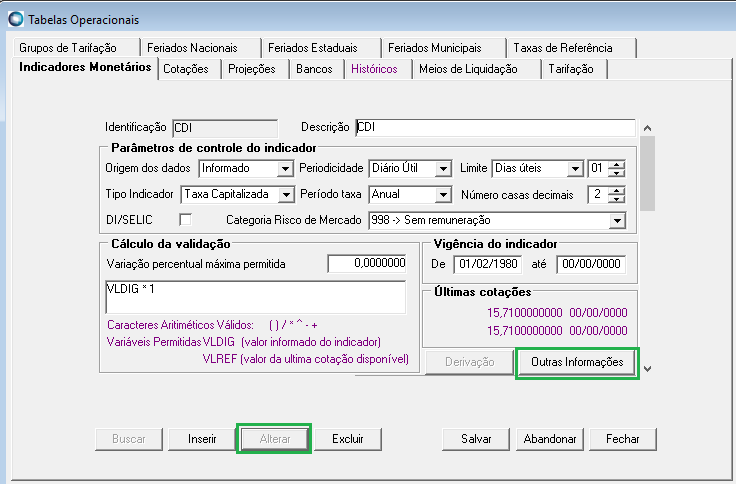Click the VLREF variable hint text

(x=306, y=359)
